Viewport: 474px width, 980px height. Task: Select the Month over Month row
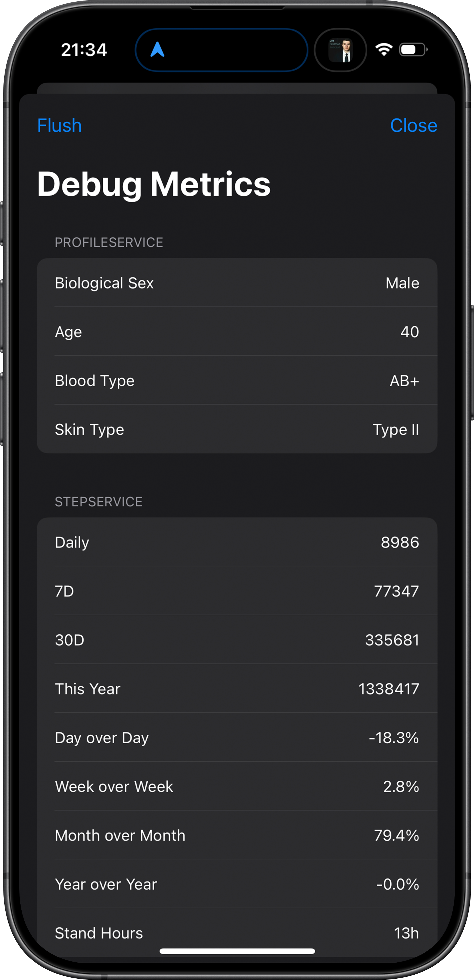click(237, 835)
